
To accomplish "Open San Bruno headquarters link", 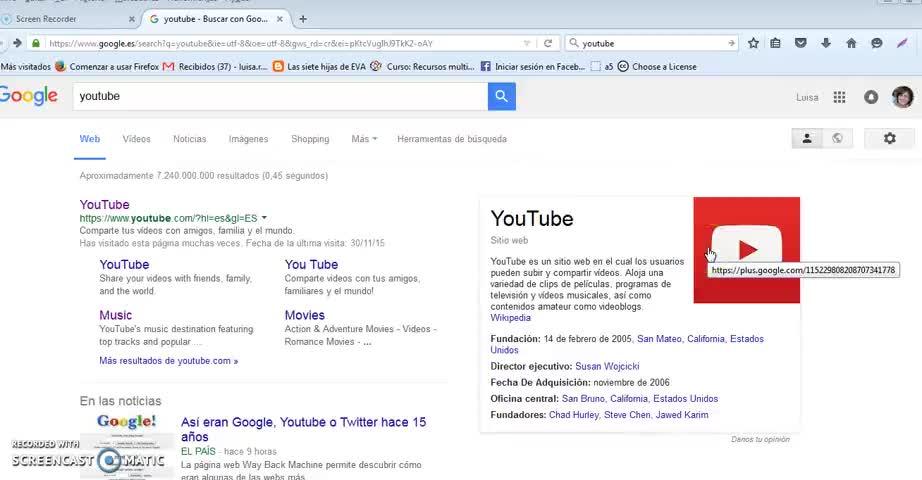I will 583,398.
